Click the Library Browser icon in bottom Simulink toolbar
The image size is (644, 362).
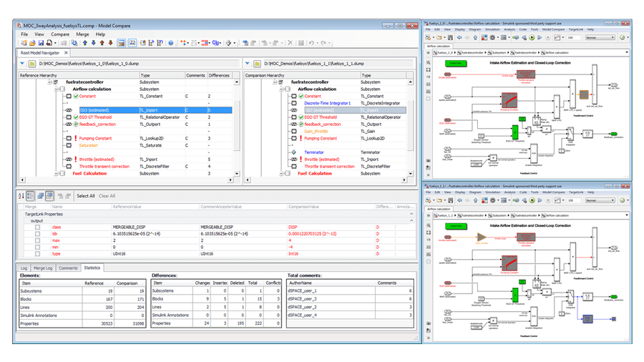pos(484,200)
